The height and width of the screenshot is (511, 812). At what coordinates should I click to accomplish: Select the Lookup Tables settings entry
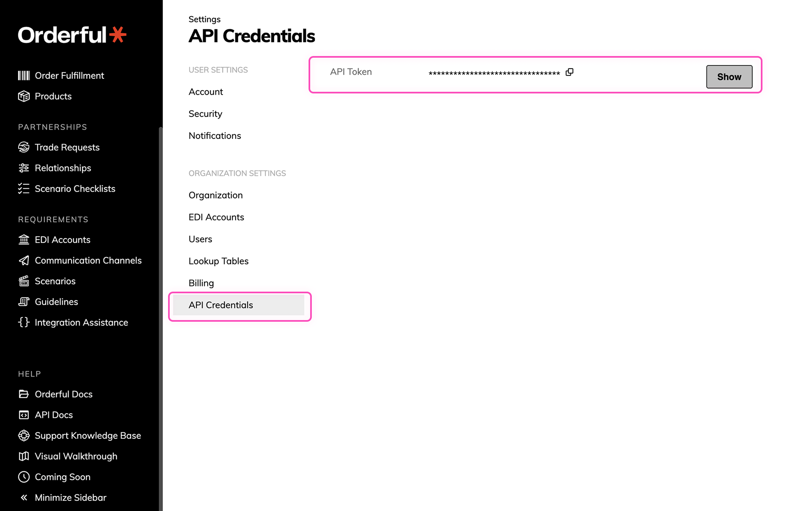pyautogui.click(x=218, y=261)
